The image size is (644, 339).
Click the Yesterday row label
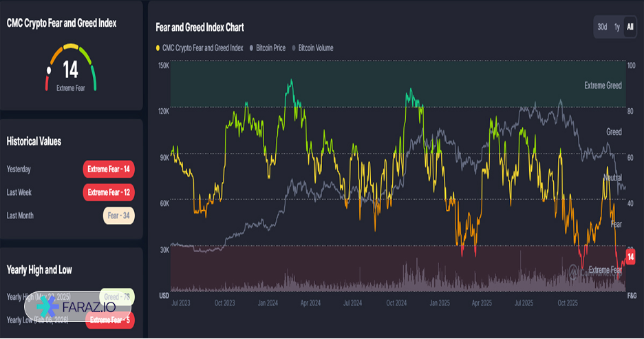[x=19, y=169]
